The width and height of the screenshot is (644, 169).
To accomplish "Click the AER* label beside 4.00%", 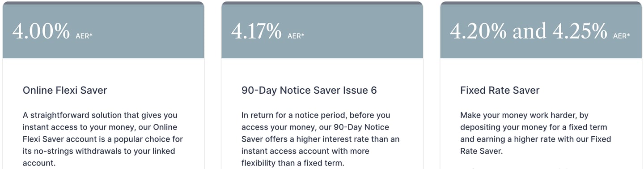I will tap(84, 36).
